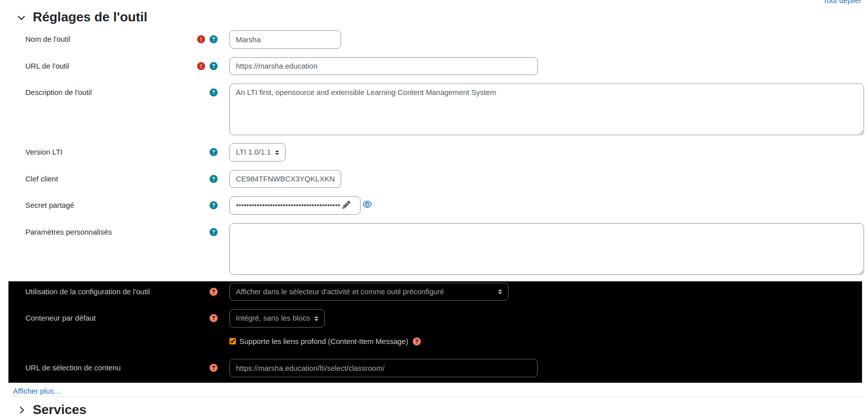Collapse the Réglages de l'outil section
Viewport: 868px width, 420px height.
coord(21,18)
